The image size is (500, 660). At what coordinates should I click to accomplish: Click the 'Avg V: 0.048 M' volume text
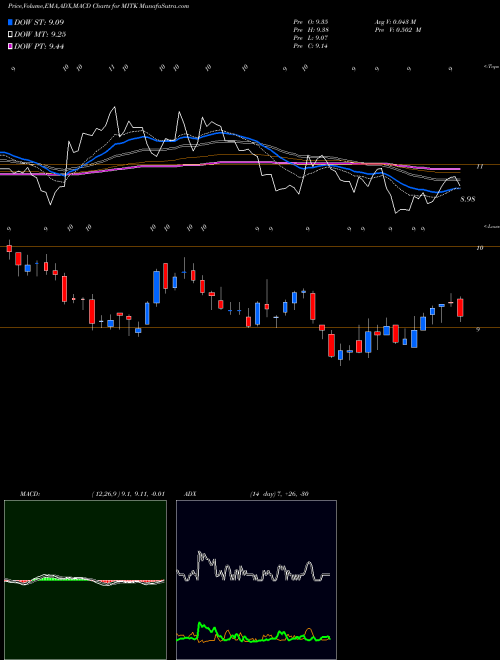[x=395, y=22]
